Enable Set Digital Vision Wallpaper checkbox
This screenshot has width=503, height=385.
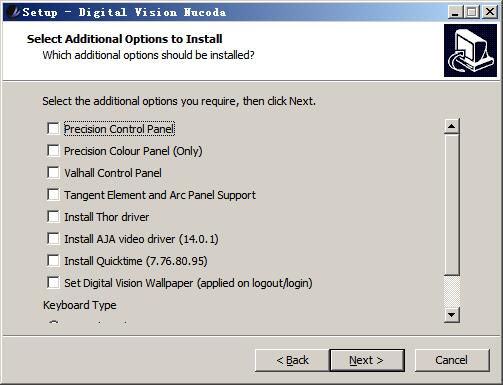(53, 283)
